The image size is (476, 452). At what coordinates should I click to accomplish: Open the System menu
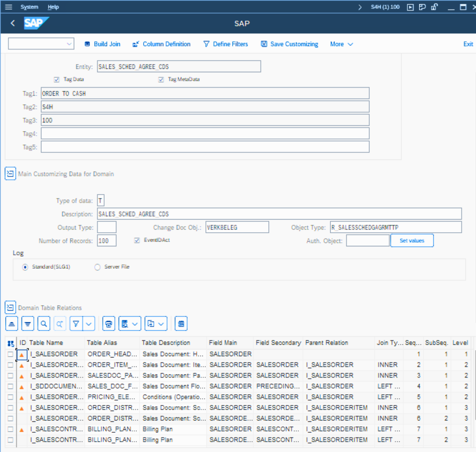click(29, 7)
